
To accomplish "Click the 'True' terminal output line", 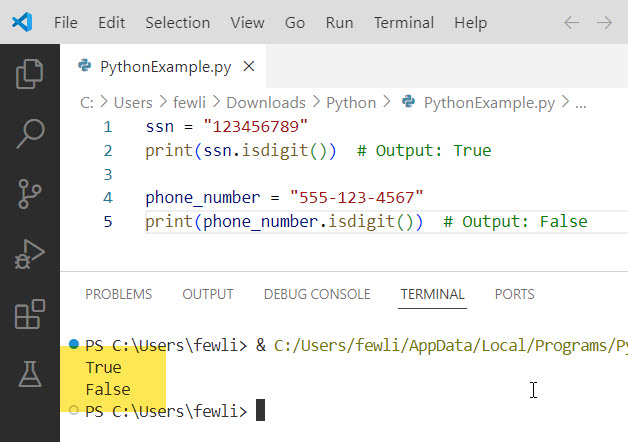I will (x=103, y=368).
